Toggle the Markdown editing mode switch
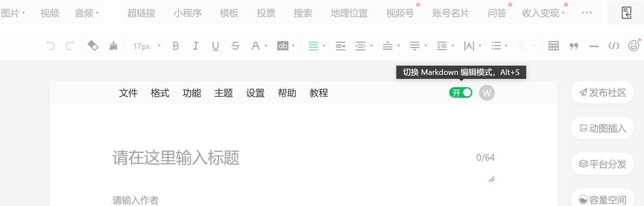The height and width of the screenshot is (206, 644). (x=461, y=93)
